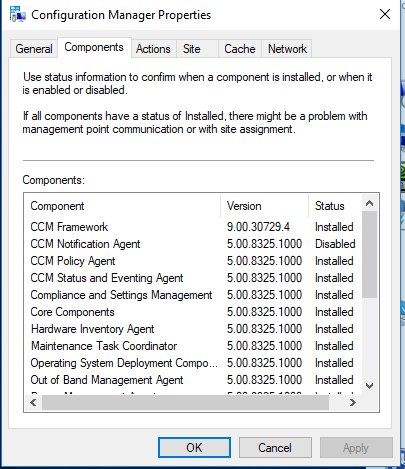Click the horizontal scrollbar left arrow

pyautogui.click(x=33, y=403)
